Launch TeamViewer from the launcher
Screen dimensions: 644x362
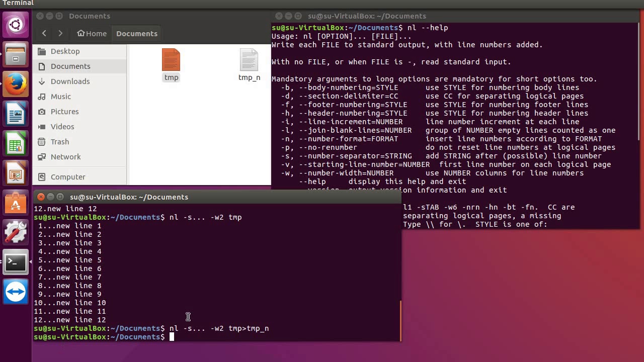click(16, 292)
